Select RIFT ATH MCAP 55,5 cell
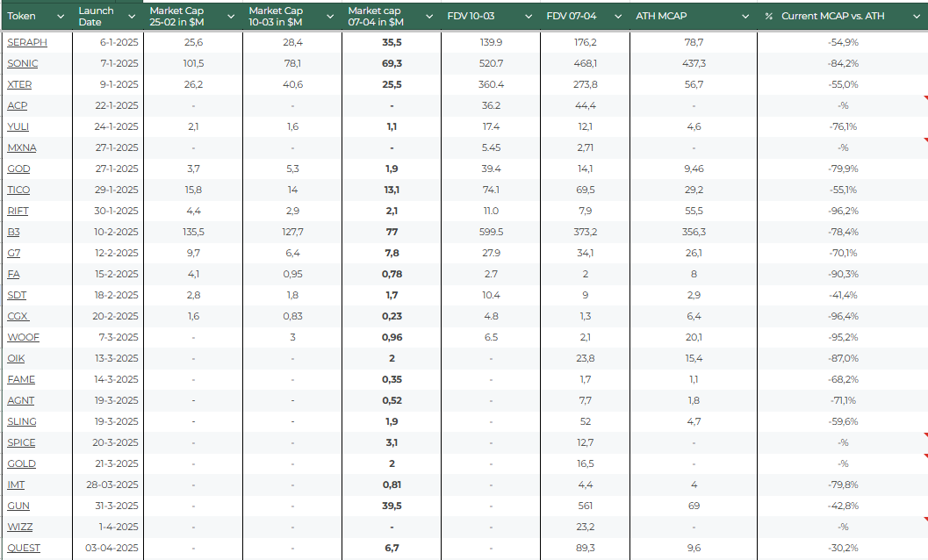The height and width of the screenshot is (560, 928). [694, 211]
